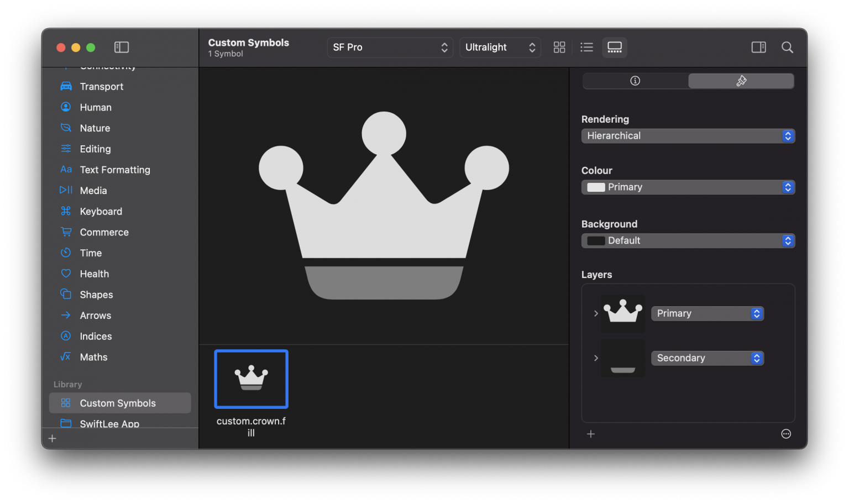Select the rendering paintbrush inspector tab

[741, 81]
